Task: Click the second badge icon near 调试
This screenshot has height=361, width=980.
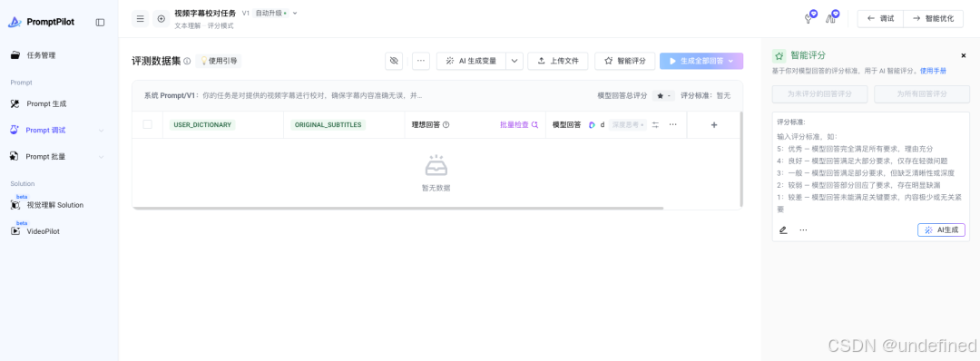Action: 832,17
